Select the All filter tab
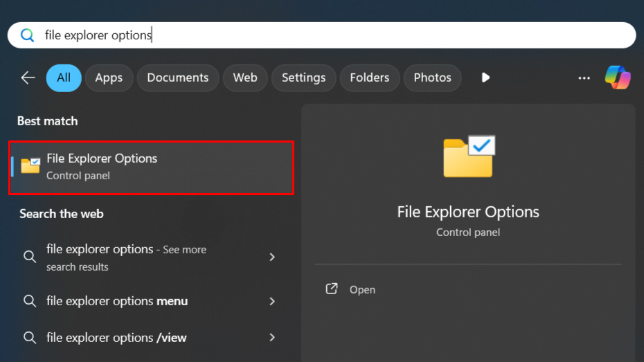 point(64,78)
